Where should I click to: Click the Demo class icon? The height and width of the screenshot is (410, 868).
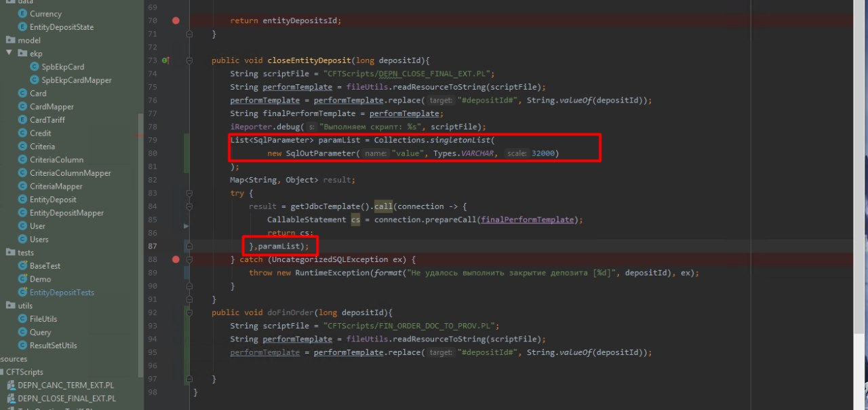pos(22,279)
